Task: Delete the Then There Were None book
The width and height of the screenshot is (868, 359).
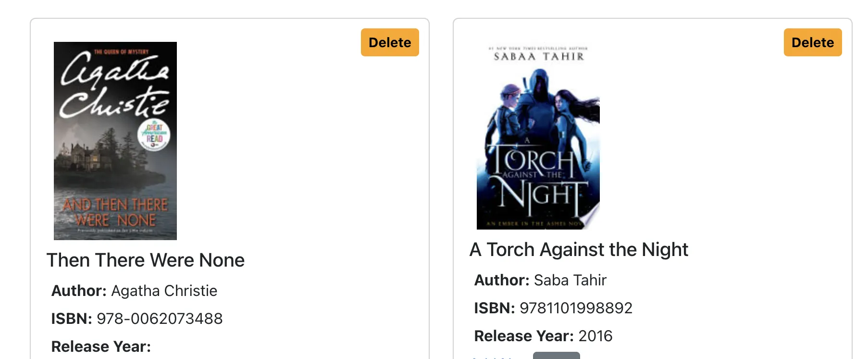Action: [x=390, y=42]
